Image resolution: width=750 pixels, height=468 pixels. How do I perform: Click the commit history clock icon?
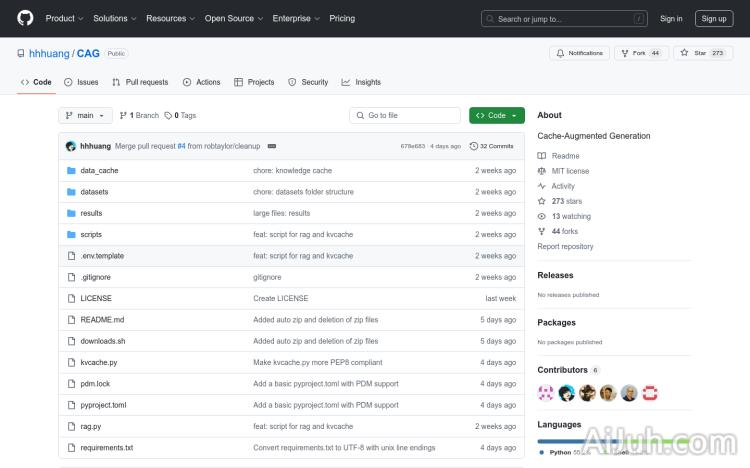(474, 146)
